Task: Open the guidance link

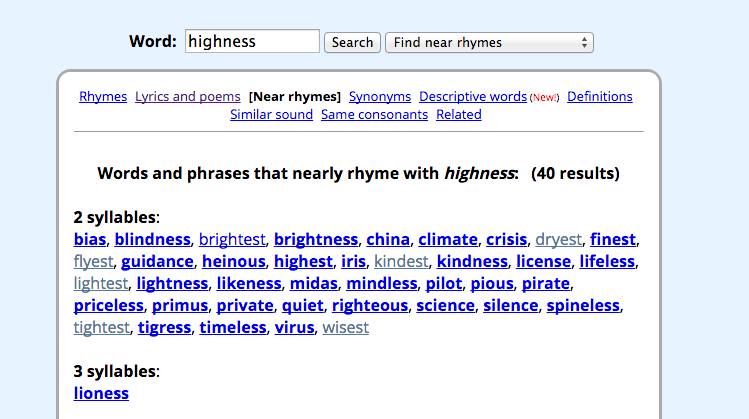Action: pos(157,261)
